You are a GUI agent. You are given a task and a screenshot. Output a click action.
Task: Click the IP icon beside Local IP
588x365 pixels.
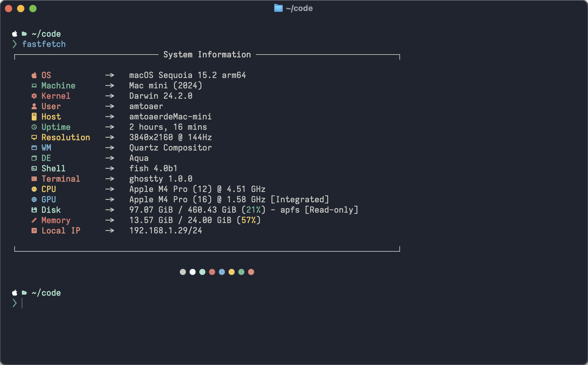[34, 231]
